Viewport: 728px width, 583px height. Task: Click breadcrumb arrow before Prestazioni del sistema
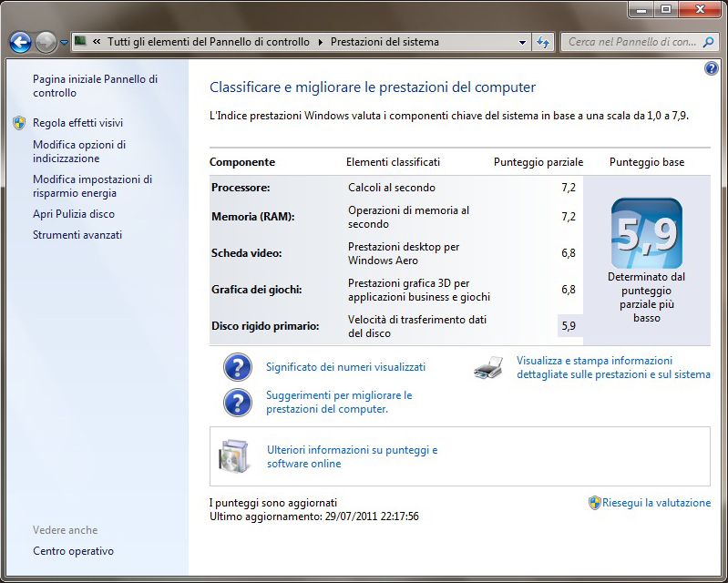click(321, 42)
